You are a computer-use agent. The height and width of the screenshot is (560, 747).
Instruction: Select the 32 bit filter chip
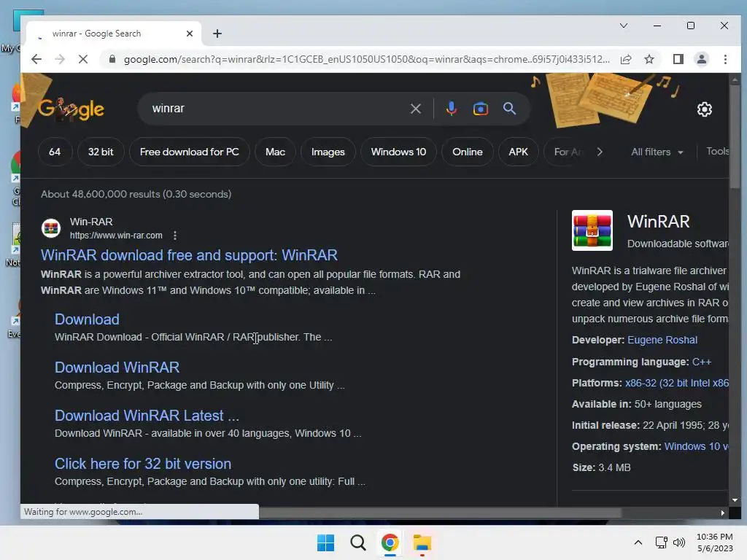click(101, 152)
